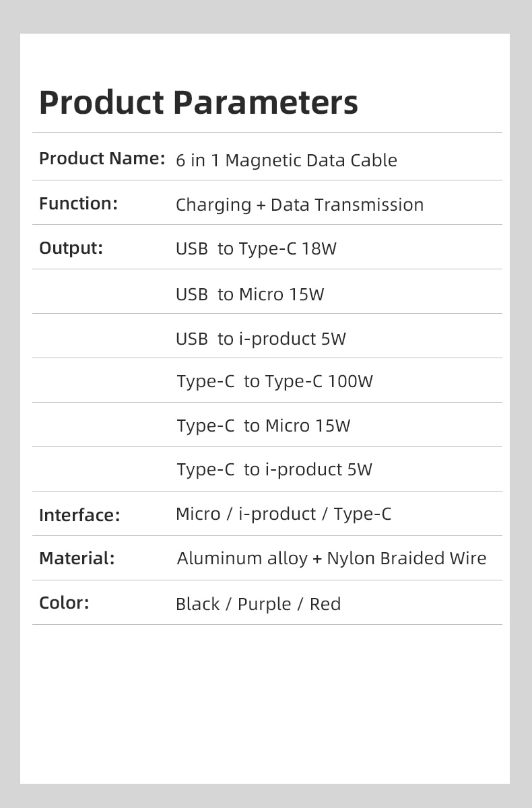Click the Function label
The height and width of the screenshot is (808, 532).
[x=78, y=203]
